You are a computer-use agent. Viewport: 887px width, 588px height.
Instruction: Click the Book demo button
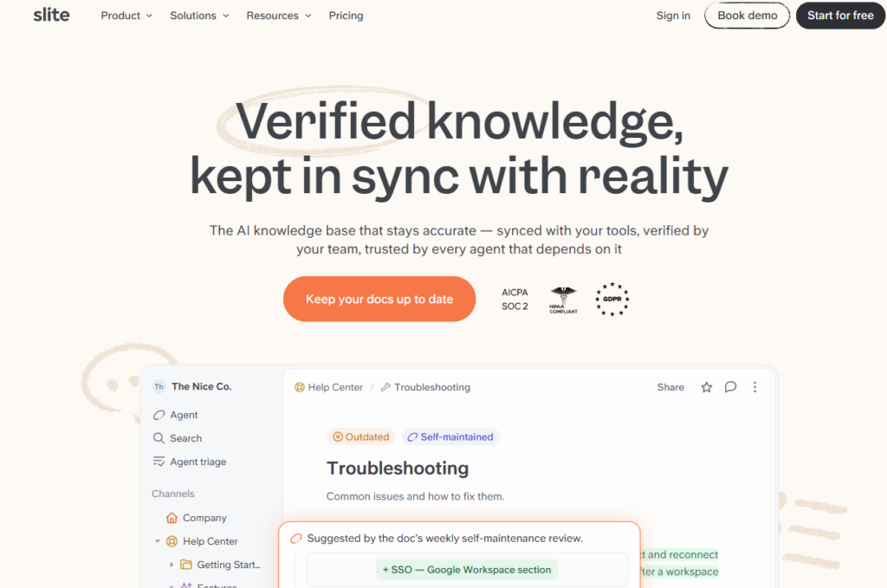click(x=748, y=16)
